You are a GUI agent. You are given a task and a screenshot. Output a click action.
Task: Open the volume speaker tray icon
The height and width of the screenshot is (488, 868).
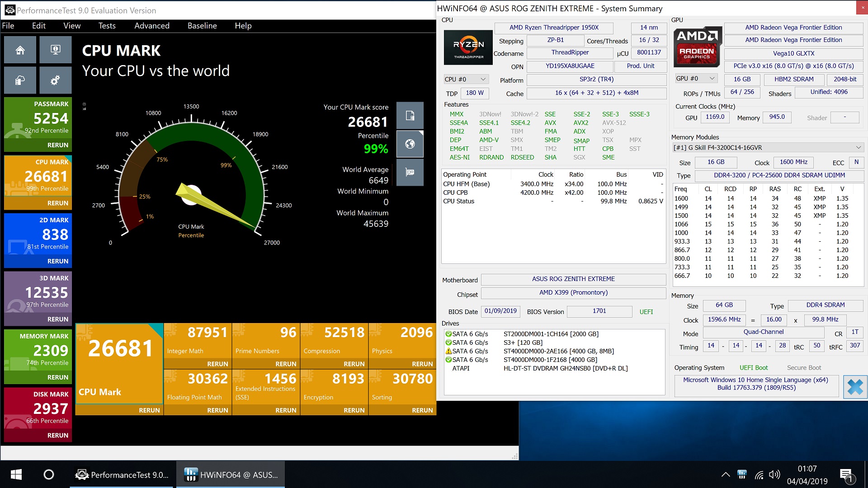coord(774,474)
